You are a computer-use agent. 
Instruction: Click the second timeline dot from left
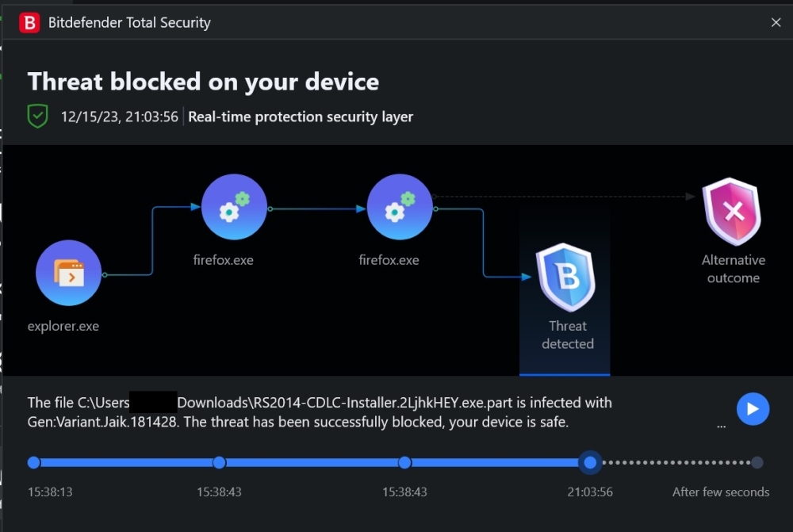coord(220,462)
